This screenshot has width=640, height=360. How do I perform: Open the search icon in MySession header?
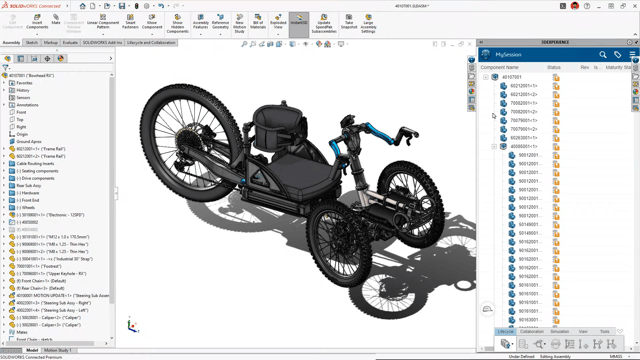click(602, 54)
